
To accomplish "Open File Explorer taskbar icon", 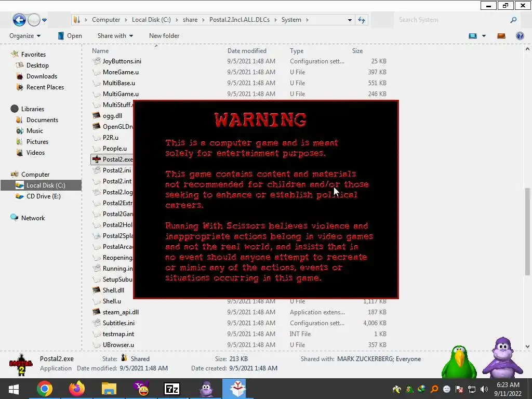I will 109,389.
